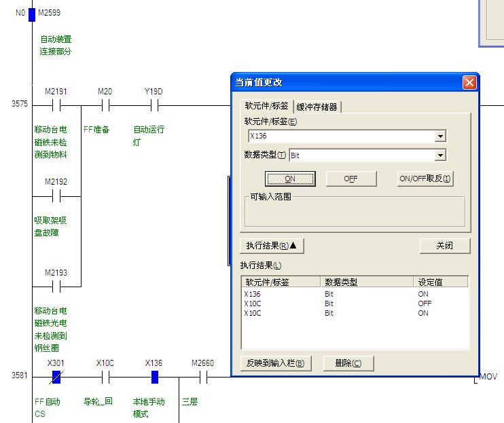Select the M20 FF准备 contact
This screenshot has width=504, height=423.
coord(105,105)
